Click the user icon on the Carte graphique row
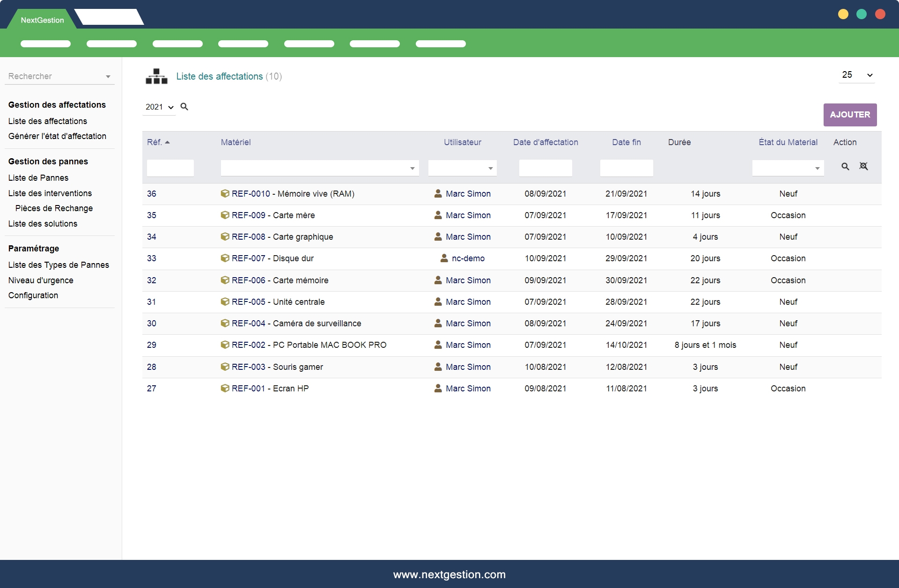The width and height of the screenshot is (899, 588). pyautogui.click(x=438, y=237)
